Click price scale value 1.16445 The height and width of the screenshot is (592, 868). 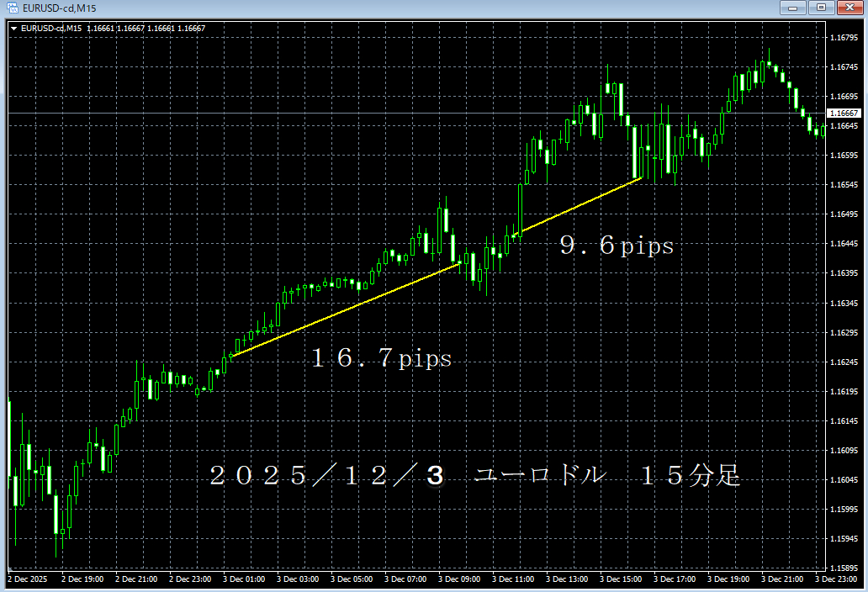pyautogui.click(x=844, y=243)
